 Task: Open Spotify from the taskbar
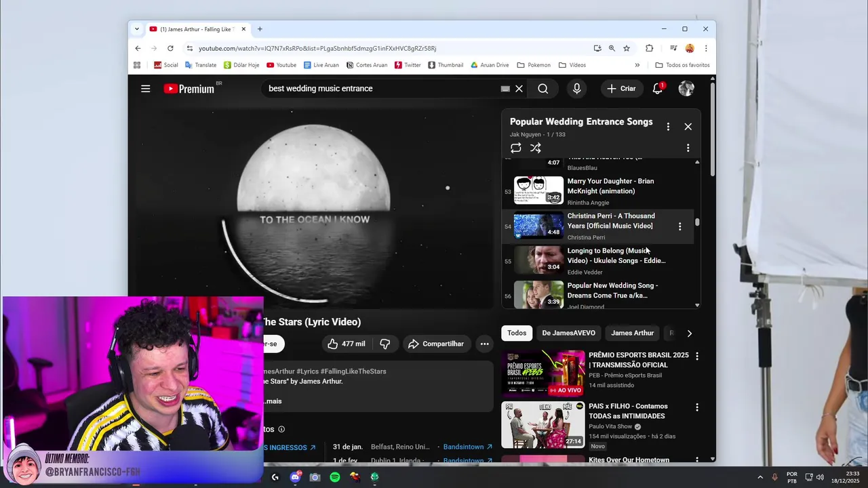[335, 477]
